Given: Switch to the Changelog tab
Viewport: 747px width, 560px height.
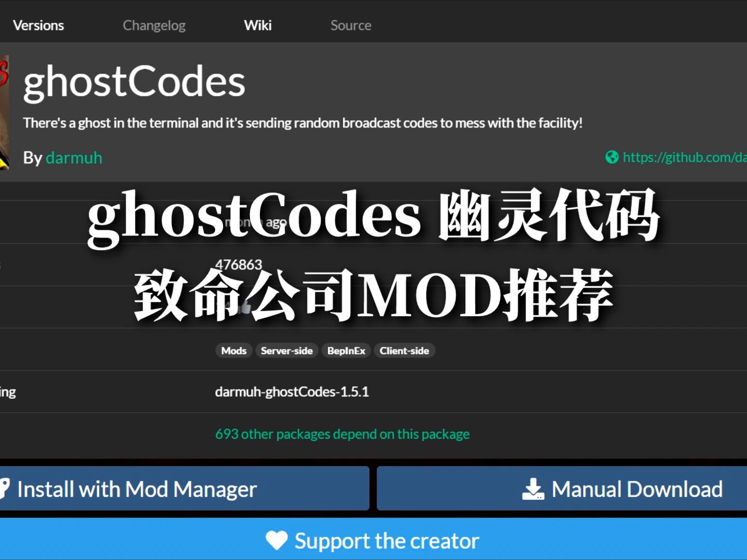Looking at the screenshot, I should 154,25.
